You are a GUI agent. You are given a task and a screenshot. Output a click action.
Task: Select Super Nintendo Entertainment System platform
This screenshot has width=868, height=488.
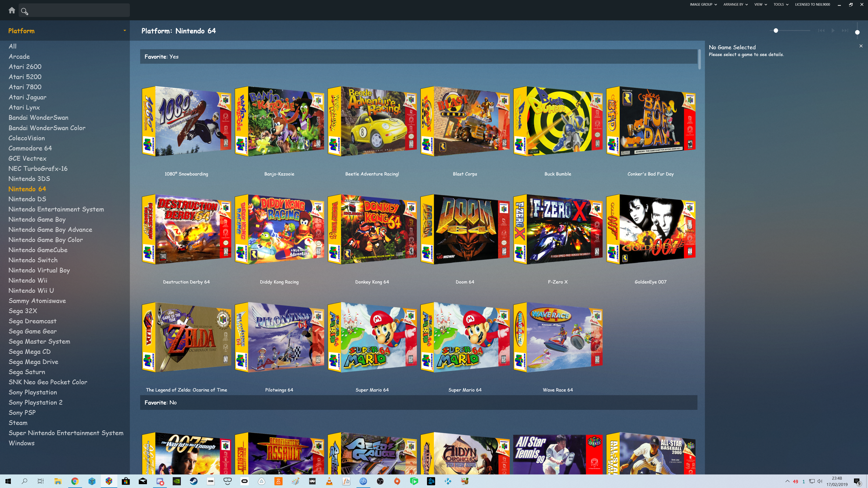coord(66,433)
